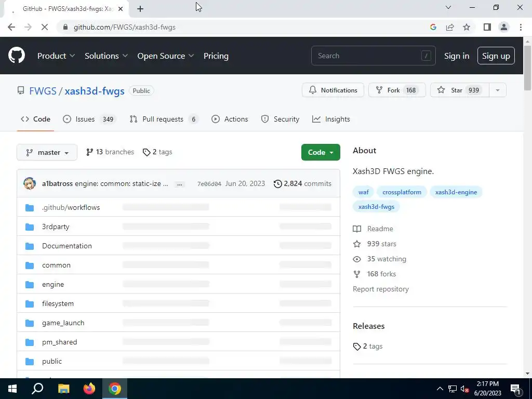532x399 pixels.
Task: Open Chrome side panel icon
Action: point(487,27)
